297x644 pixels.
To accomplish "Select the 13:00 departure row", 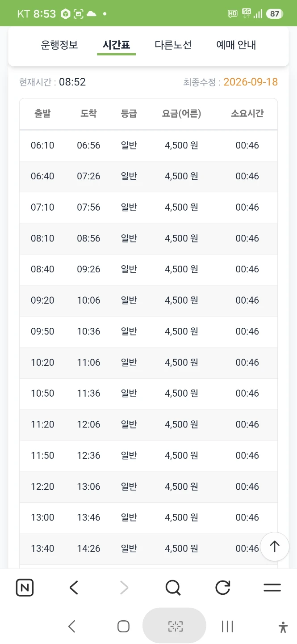I will coord(148,518).
